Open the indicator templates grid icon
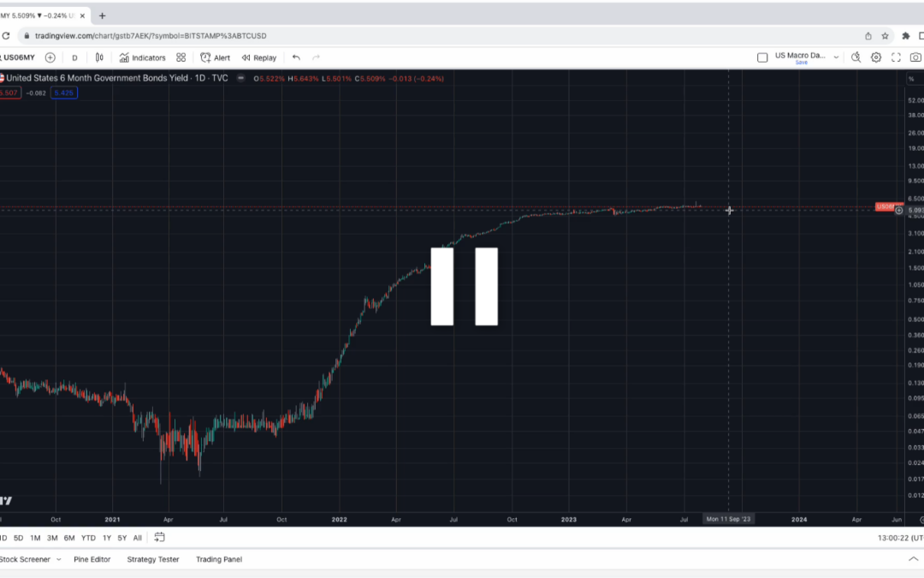This screenshot has width=924, height=578. (181, 57)
